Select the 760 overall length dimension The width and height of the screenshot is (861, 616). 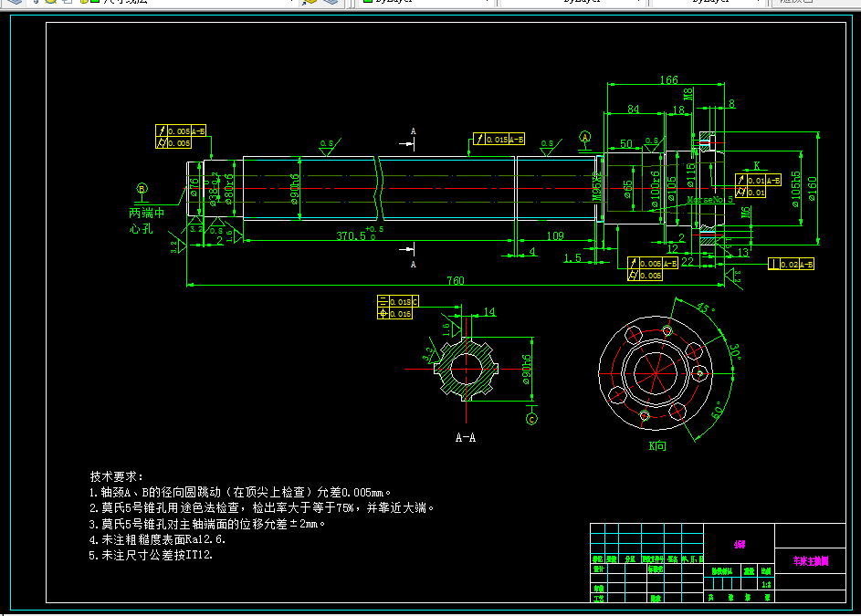coord(456,280)
